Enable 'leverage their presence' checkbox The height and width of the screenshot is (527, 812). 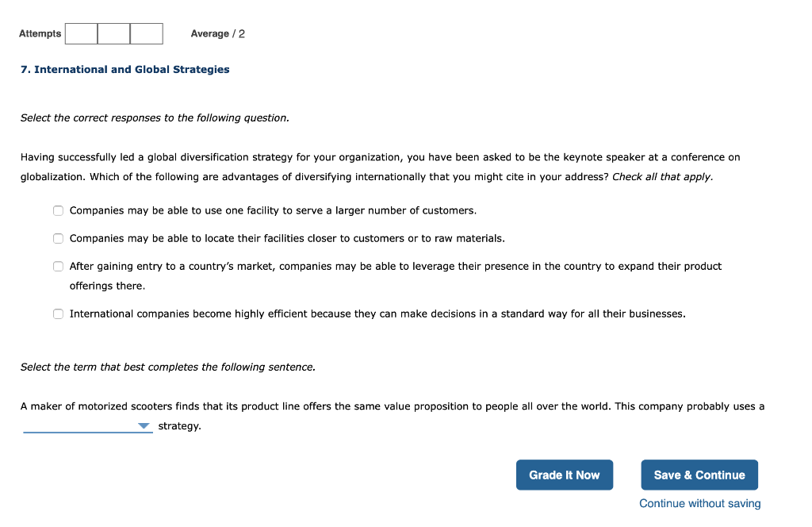pos(58,267)
